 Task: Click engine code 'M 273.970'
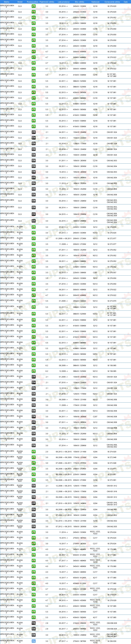click(x=112, y=301)
